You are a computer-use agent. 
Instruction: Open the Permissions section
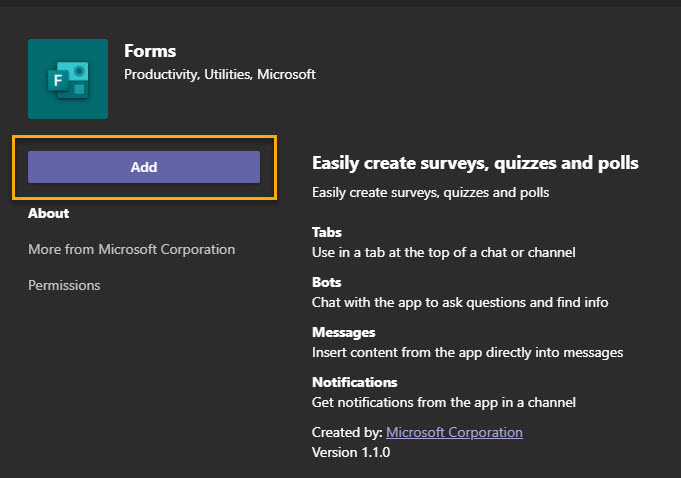pyautogui.click(x=64, y=285)
